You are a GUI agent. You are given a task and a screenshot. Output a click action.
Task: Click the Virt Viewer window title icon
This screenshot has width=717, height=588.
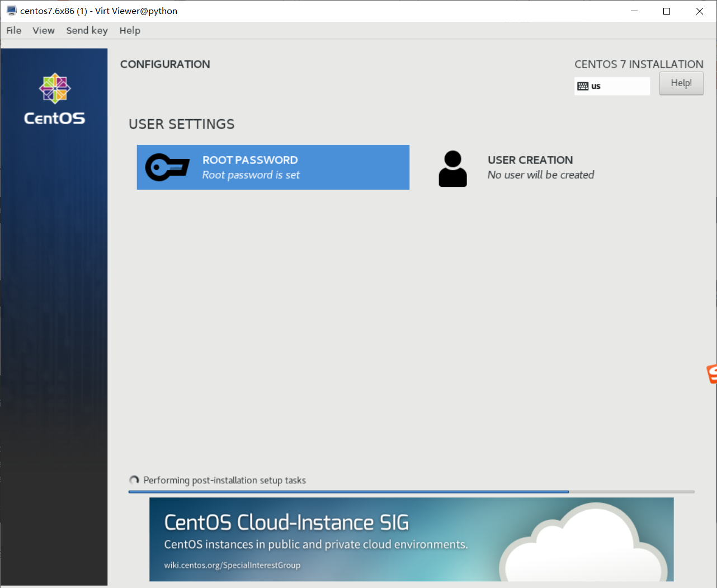11,11
